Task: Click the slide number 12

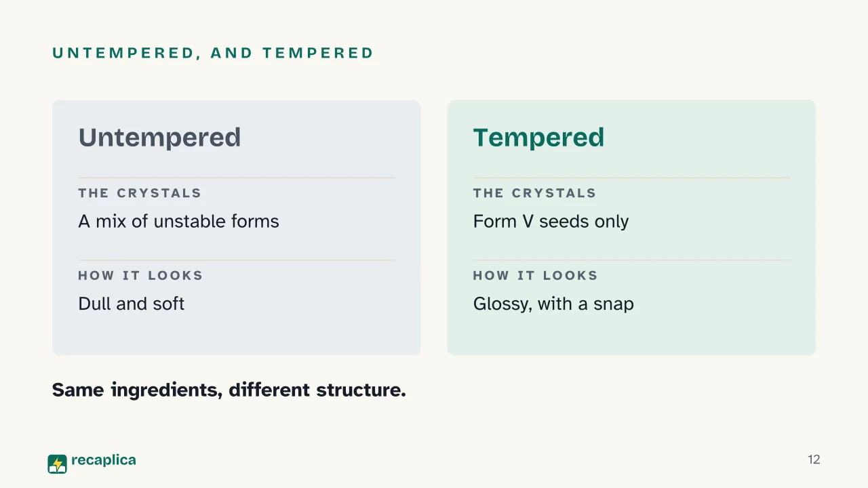Action: tap(814, 460)
